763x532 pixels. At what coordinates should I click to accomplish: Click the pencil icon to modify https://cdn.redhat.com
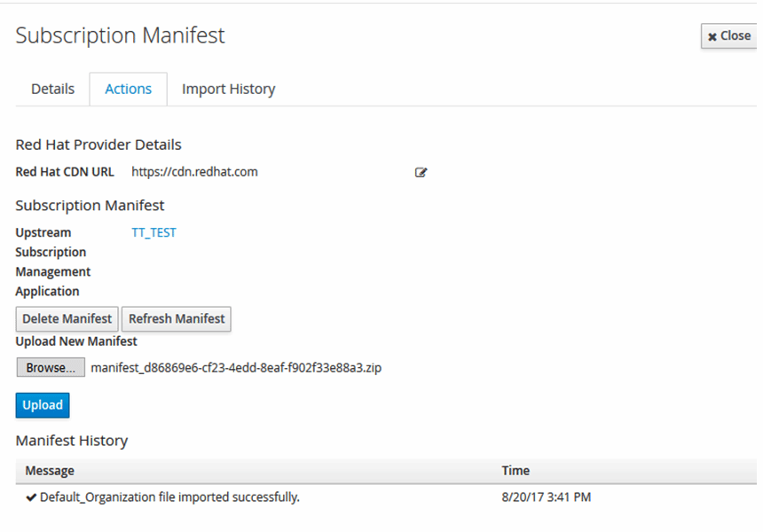[x=421, y=172]
